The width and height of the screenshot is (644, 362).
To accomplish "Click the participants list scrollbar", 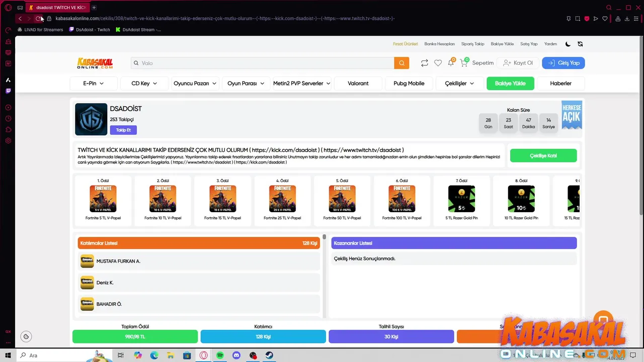I will 325,237.
